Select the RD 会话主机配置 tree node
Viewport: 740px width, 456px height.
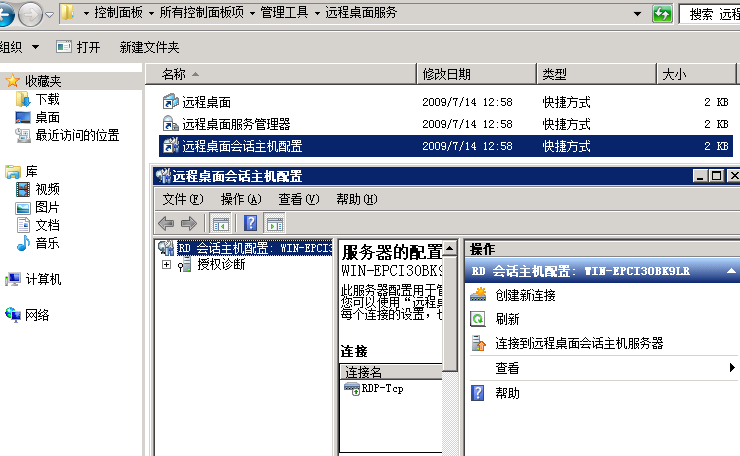tap(255, 248)
